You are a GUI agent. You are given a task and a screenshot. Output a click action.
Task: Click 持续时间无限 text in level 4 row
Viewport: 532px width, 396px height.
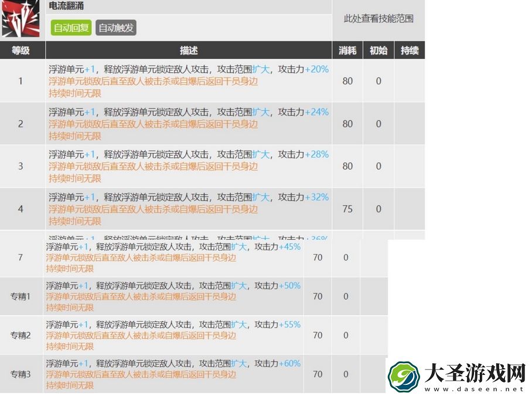pos(75,221)
